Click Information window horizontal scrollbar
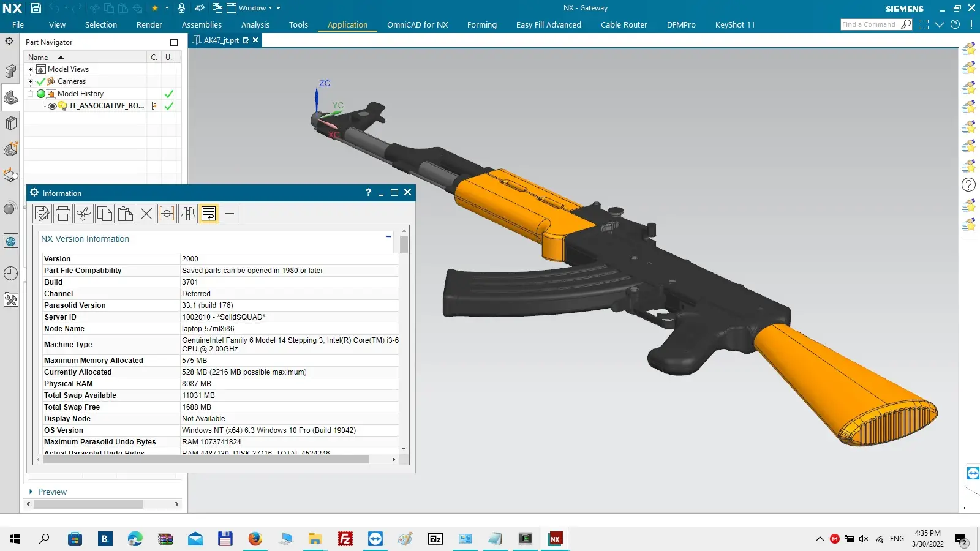The width and height of the screenshot is (980, 551). tap(207, 459)
